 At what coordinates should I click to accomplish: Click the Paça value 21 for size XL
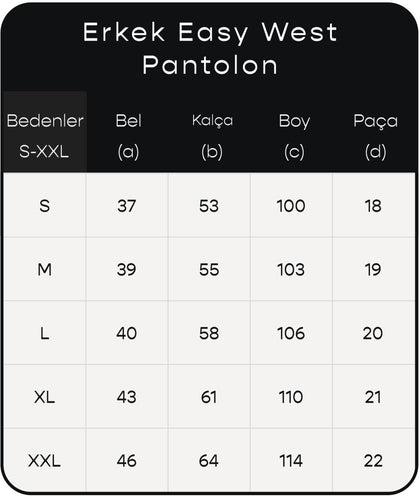373,397
